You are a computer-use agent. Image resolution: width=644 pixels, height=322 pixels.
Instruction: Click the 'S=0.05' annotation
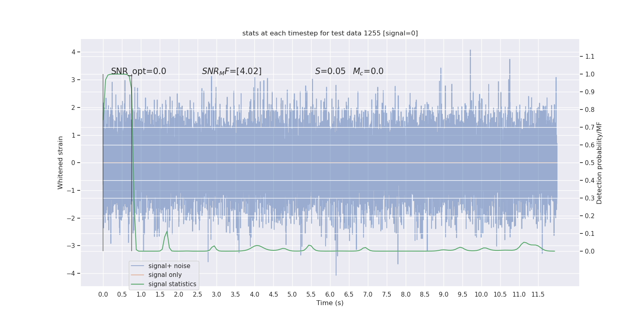(x=330, y=71)
